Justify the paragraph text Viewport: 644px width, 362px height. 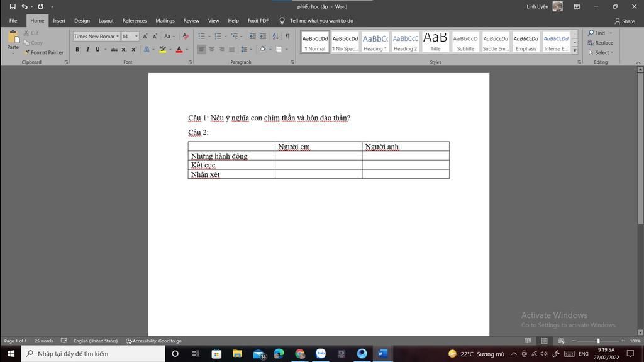coord(232,49)
